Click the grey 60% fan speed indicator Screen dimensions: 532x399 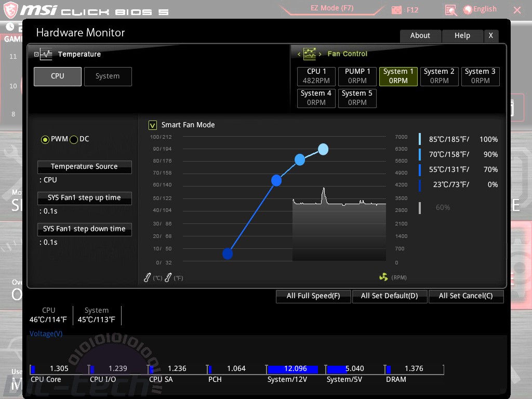(x=435, y=208)
